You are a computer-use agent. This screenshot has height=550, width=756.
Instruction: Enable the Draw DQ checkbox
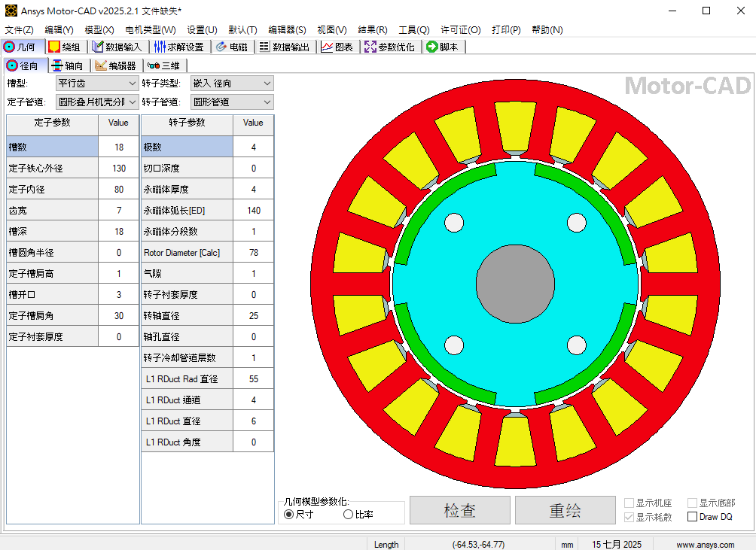point(693,517)
